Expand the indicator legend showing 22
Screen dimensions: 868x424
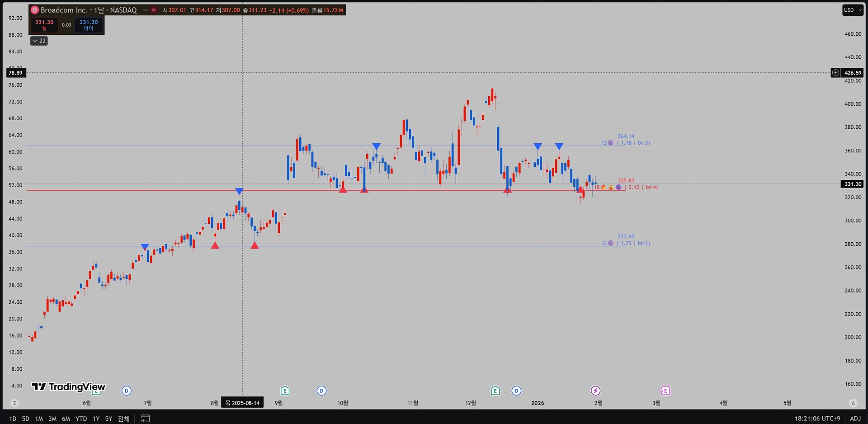[x=39, y=41]
